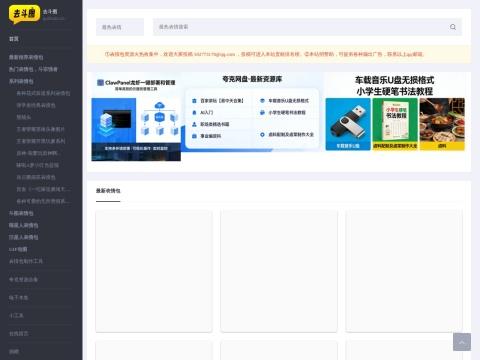This screenshot has width=480, height=360.
Task: Click the 去斗图 yellow speech-bubble logo
Action: (24, 14)
